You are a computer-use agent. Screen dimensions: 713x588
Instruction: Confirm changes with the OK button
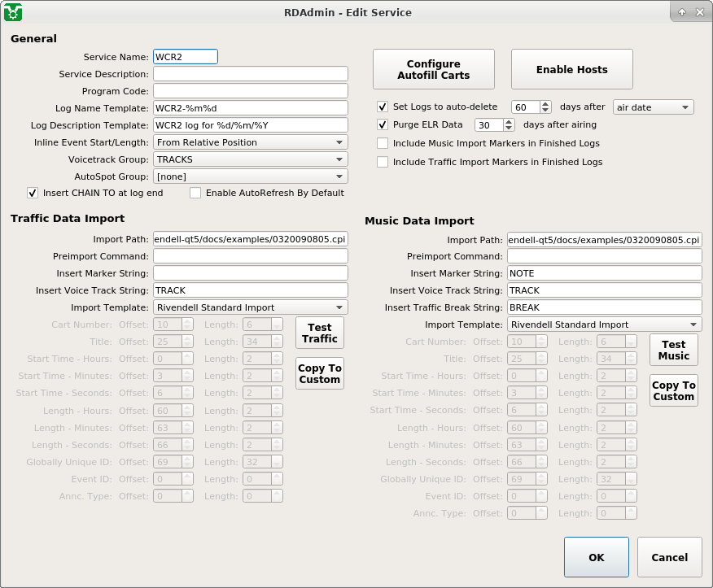point(597,557)
